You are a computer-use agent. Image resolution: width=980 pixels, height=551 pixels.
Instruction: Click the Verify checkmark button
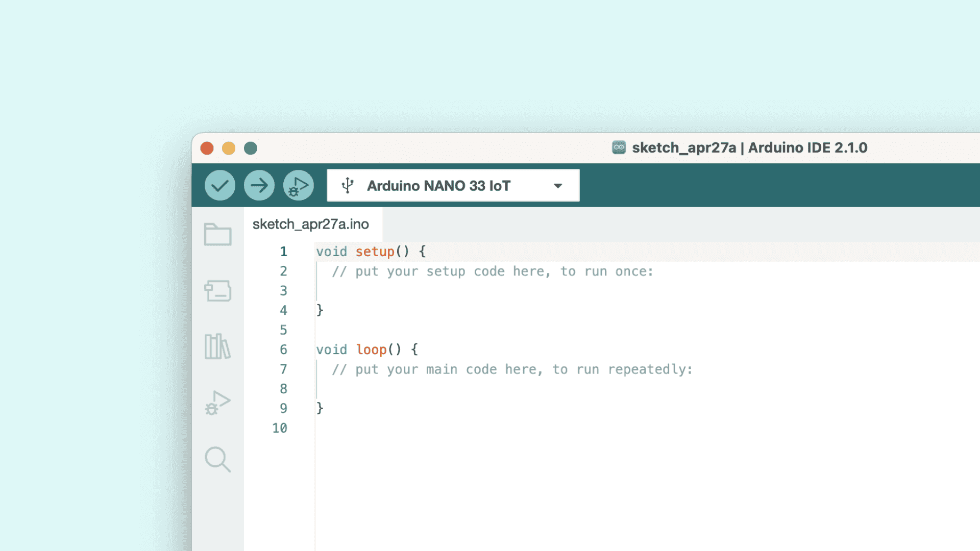point(219,185)
